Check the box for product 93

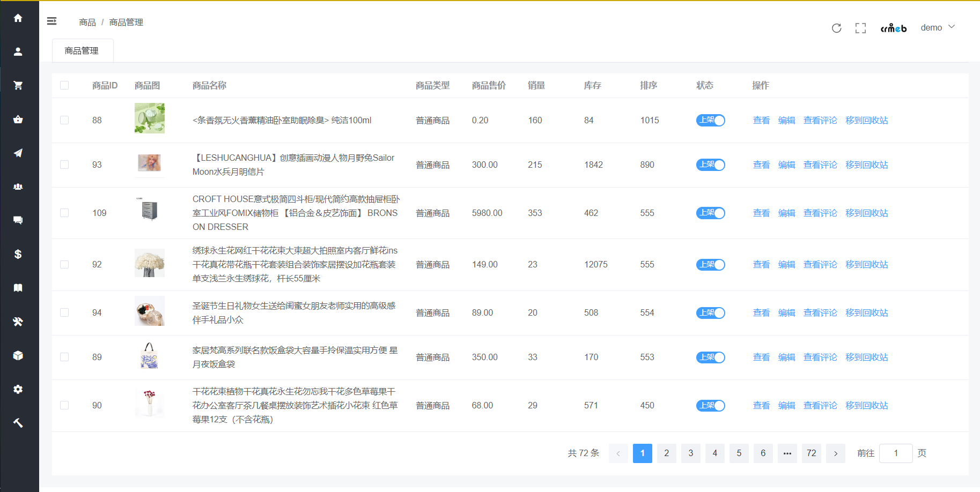click(x=64, y=165)
